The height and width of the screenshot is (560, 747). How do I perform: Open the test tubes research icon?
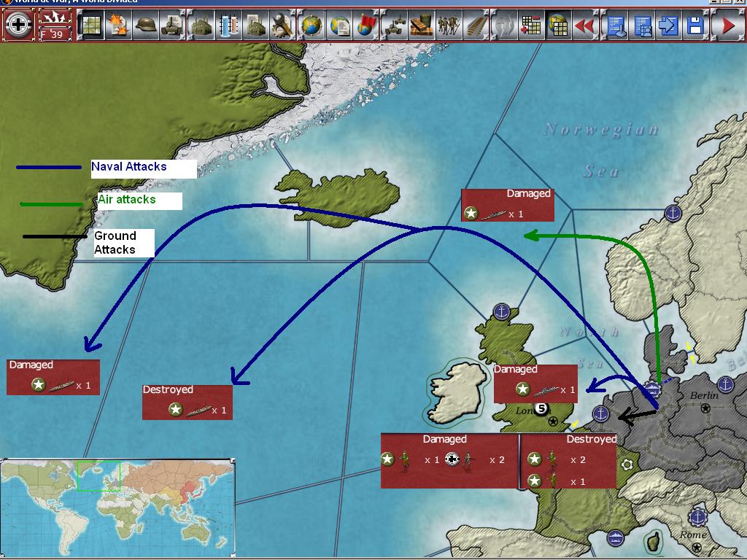tap(228, 25)
